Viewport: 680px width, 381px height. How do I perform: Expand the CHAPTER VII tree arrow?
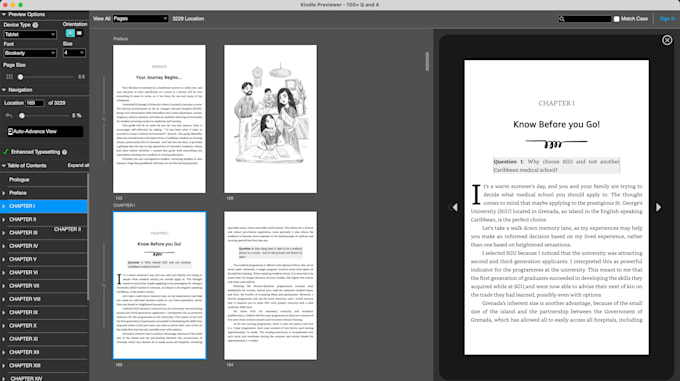4,286
